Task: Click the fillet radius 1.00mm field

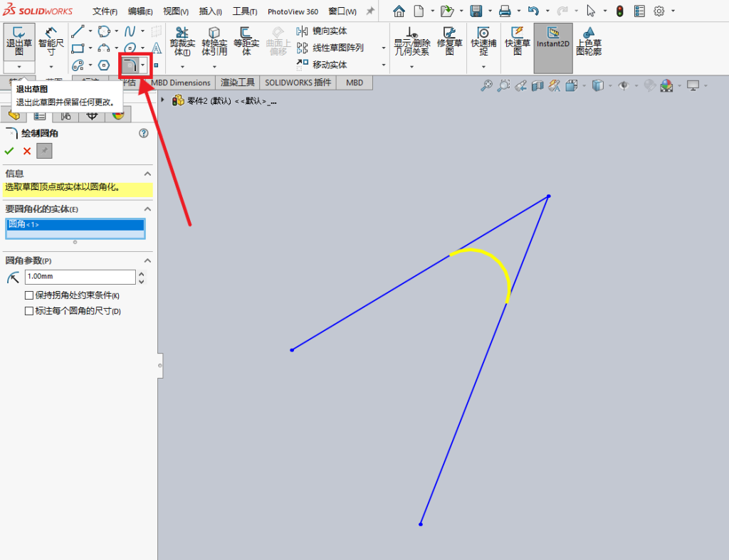Action: pyautogui.click(x=80, y=277)
